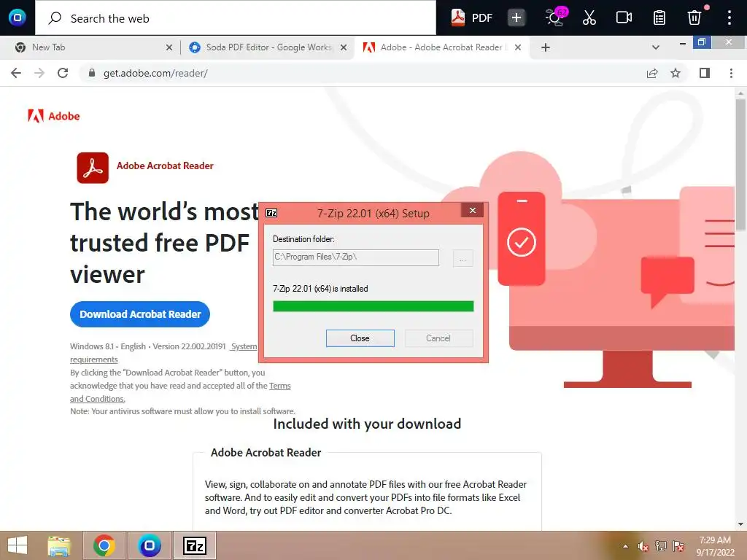Click the 7z icon in Setup title bar
Viewport: 747px width, 560px height.
pyautogui.click(x=271, y=213)
